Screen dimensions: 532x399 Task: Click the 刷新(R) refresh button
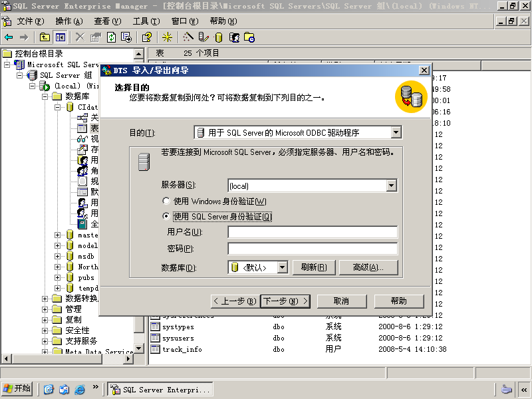pos(314,267)
